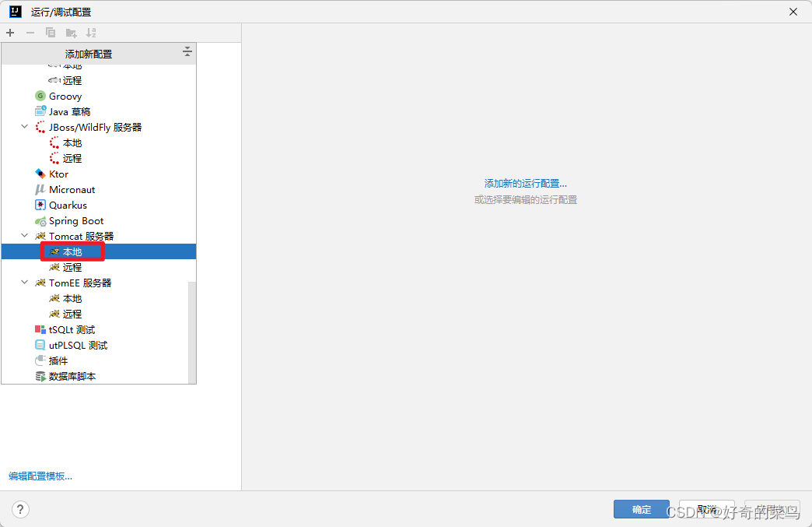Open help via the question mark icon
Viewport: 812px width, 527px height.
coord(20,509)
